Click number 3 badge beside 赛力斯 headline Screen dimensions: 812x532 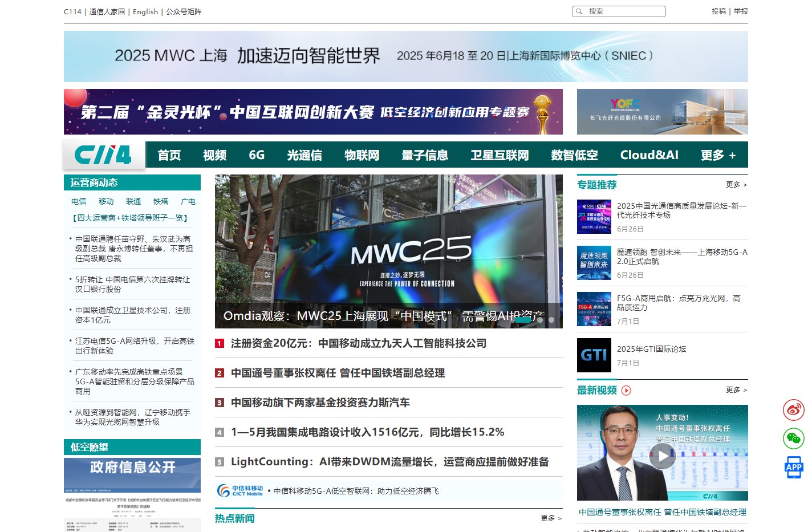tap(219, 403)
